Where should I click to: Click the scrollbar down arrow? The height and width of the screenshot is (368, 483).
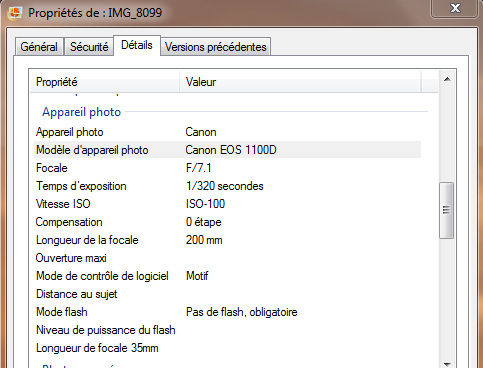pos(447,364)
